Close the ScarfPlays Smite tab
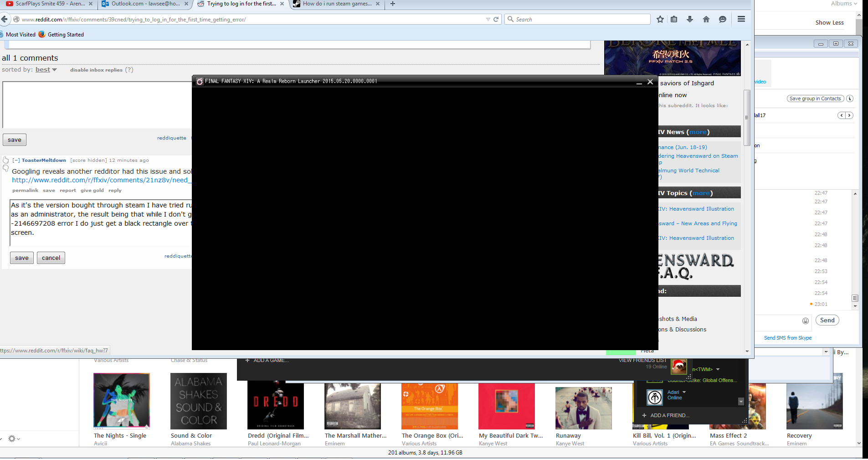868x460 pixels. pyautogui.click(x=91, y=4)
